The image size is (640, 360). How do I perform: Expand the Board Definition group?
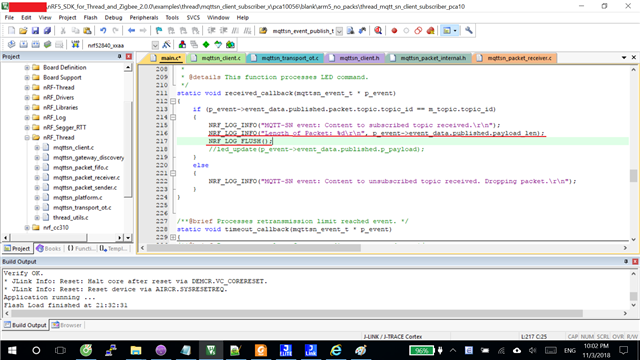tap(27, 67)
